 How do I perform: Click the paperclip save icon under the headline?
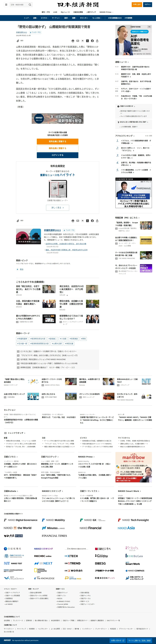click(18, 41)
